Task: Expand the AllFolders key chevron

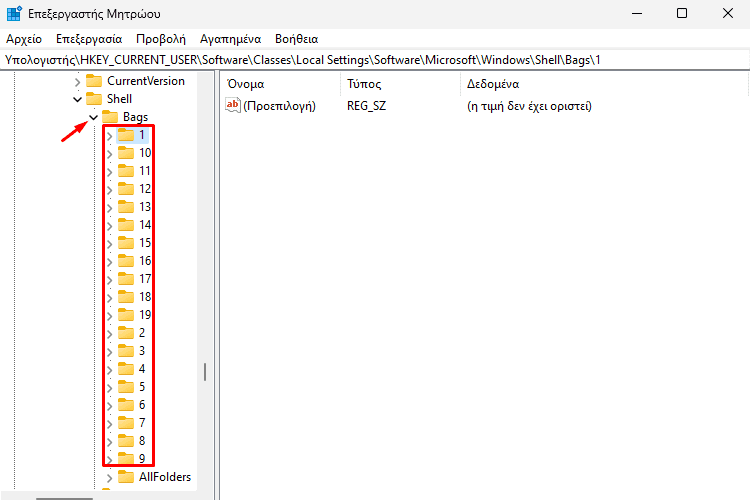Action: tap(110, 478)
